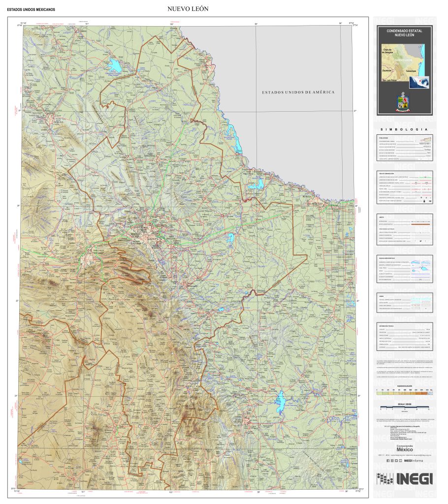
Task: Click the airport symbol in the Vías de Comunicación legend
Action: (x=421, y=198)
